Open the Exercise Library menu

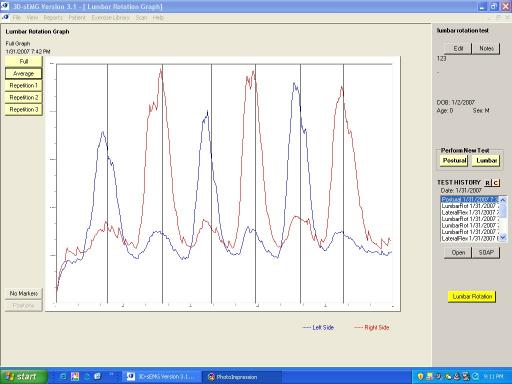pyautogui.click(x=110, y=18)
